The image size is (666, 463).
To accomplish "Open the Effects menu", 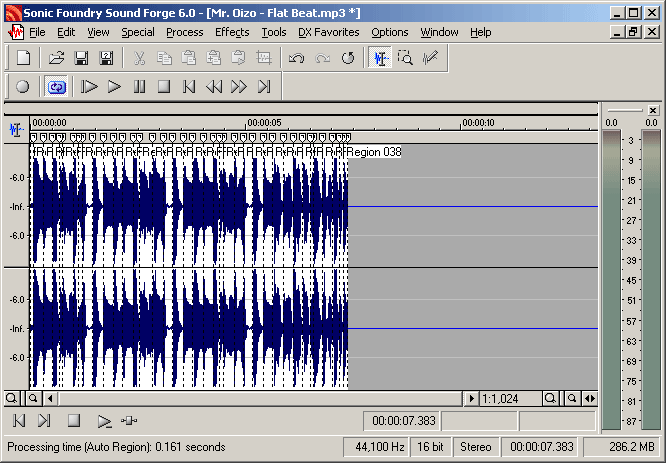I will click(232, 32).
